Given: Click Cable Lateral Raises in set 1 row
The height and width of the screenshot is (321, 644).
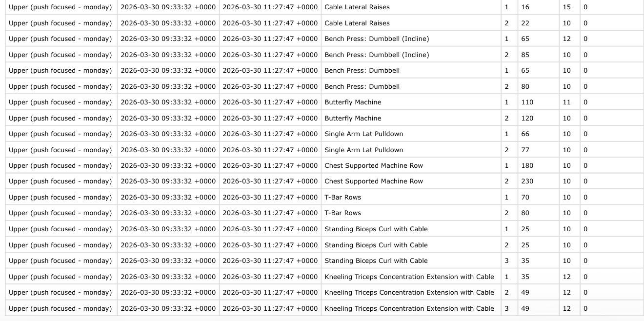Looking at the screenshot, I should click(357, 7).
